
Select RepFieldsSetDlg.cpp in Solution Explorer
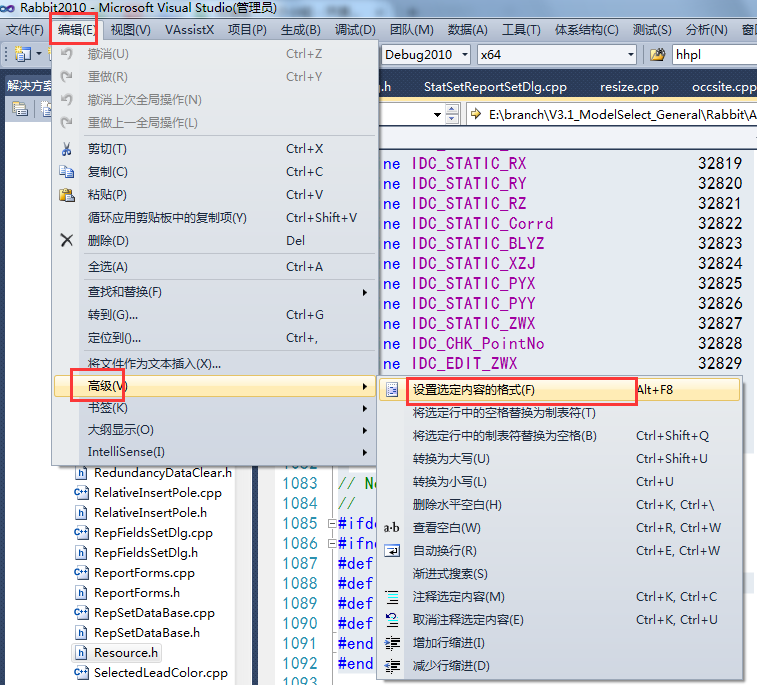click(x=154, y=533)
